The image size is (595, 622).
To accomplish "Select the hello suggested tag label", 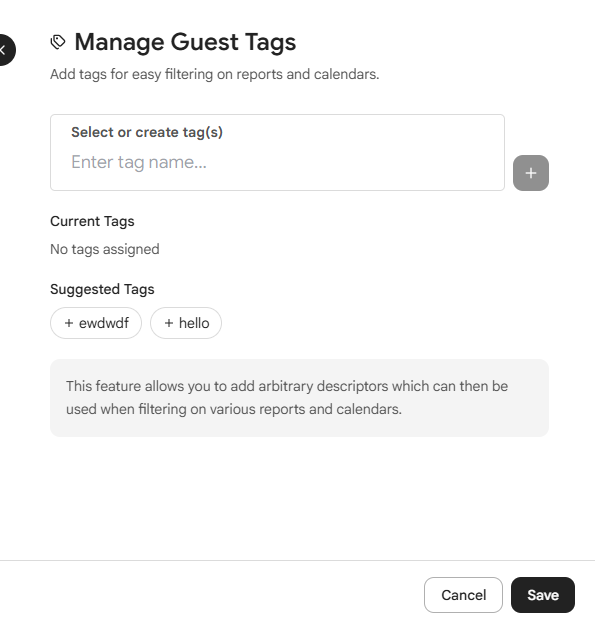I will pos(194,323).
